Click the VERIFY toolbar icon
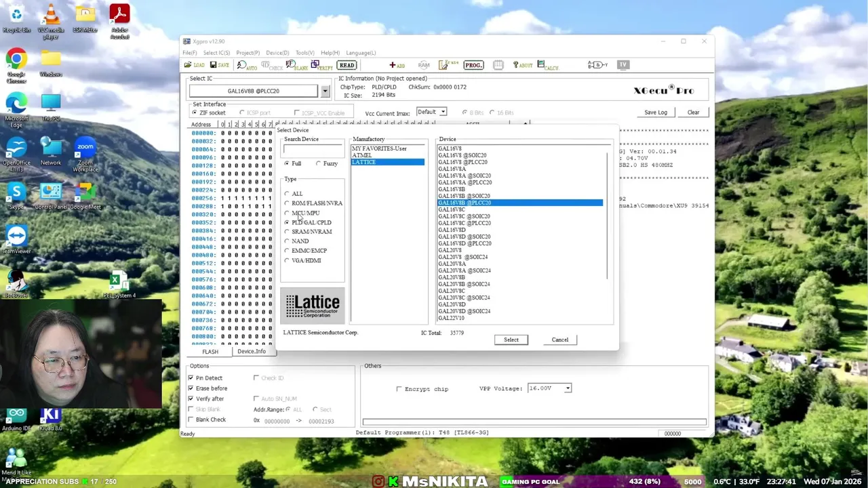The height and width of the screenshot is (488, 868). pyautogui.click(x=322, y=65)
